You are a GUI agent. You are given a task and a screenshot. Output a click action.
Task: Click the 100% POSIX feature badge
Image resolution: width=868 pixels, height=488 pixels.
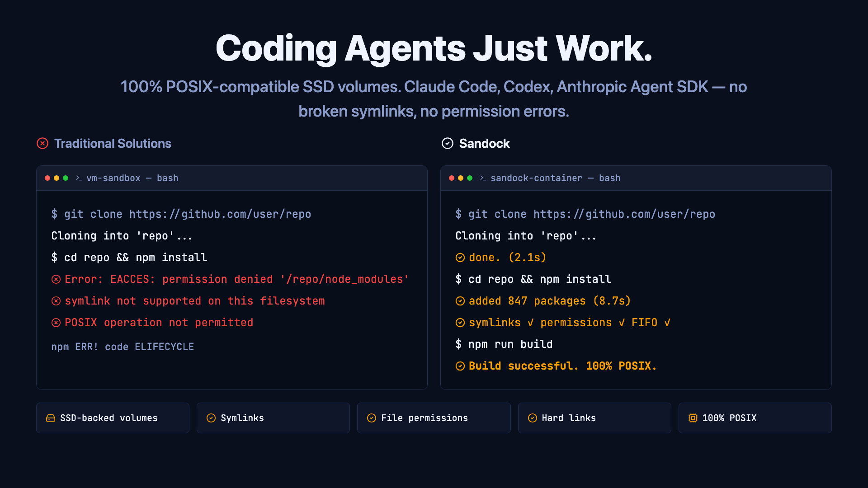(x=755, y=418)
